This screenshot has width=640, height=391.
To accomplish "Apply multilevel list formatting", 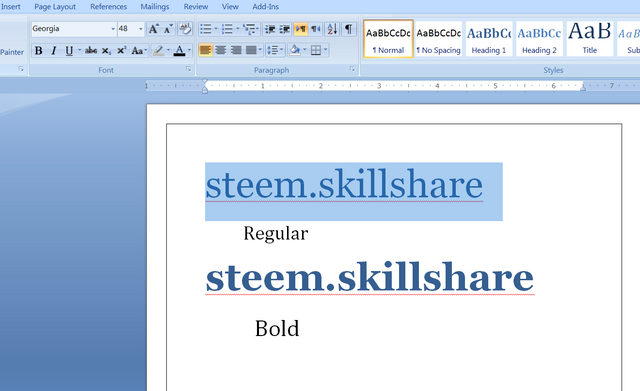I will tap(249, 29).
